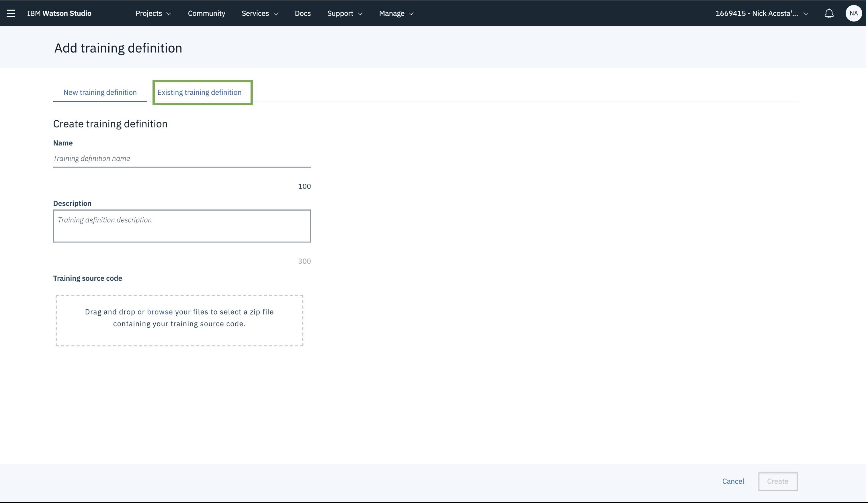
Task: Click the training source code drop zone
Action: pyautogui.click(x=180, y=321)
